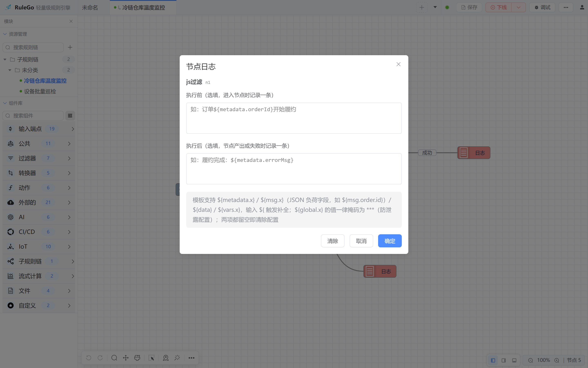Open the 下线 dropdown arrow
Screen dimensions: 588x368
pyautogui.click(x=519, y=7)
